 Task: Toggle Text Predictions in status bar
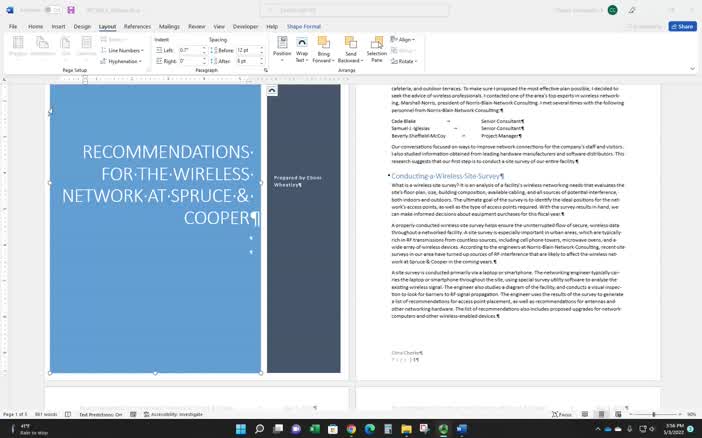(x=100, y=414)
